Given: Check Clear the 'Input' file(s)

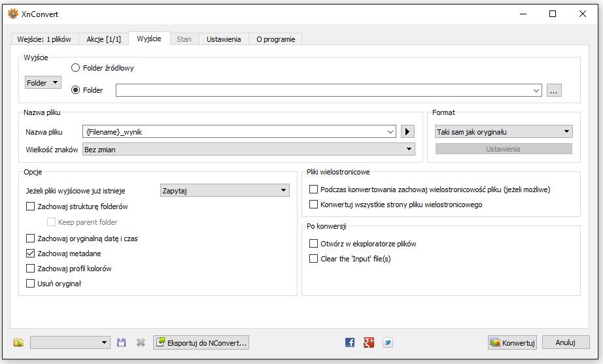Looking at the screenshot, I should tap(314, 259).
